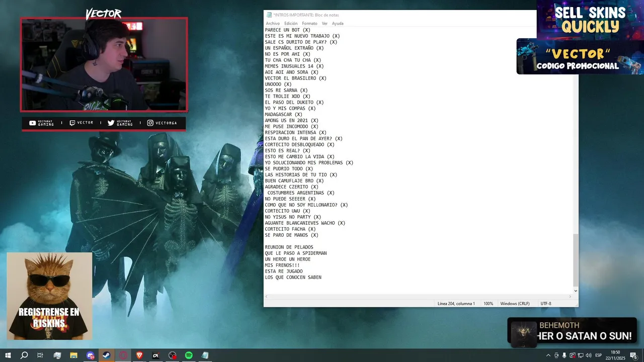Click the line 'MEMES INUSUALES 14 (X)'
This screenshot has height=362, width=644.
tap(294, 66)
